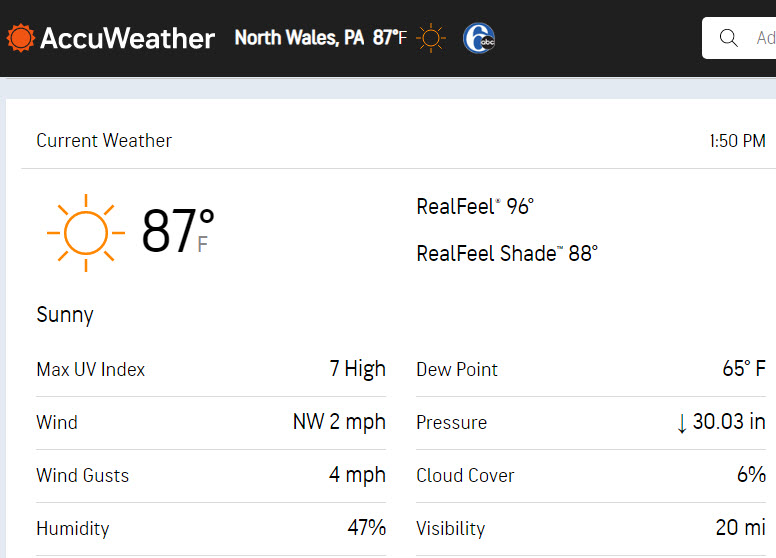Select the Humidity 47% row
This screenshot has height=558, width=776.
(211, 529)
